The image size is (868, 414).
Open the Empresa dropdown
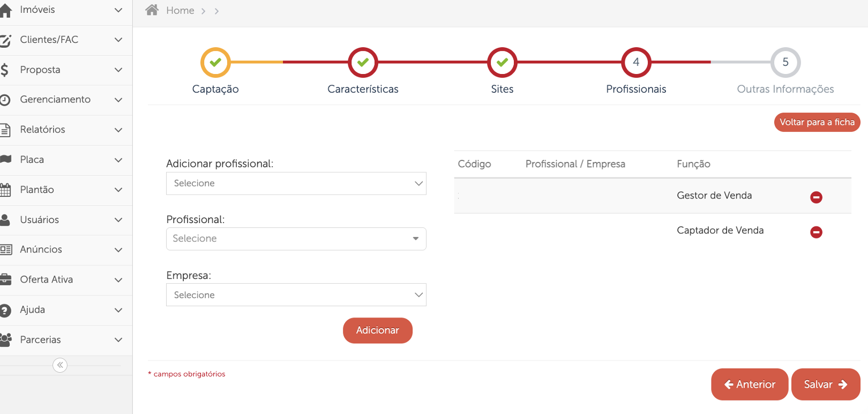pyautogui.click(x=296, y=295)
